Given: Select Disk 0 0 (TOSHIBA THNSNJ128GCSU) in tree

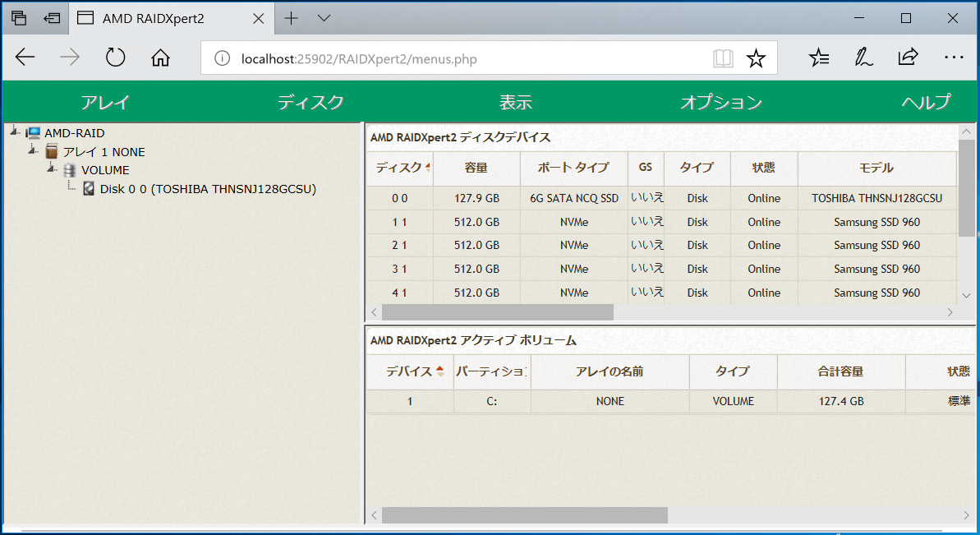Looking at the screenshot, I should pyautogui.click(x=208, y=189).
